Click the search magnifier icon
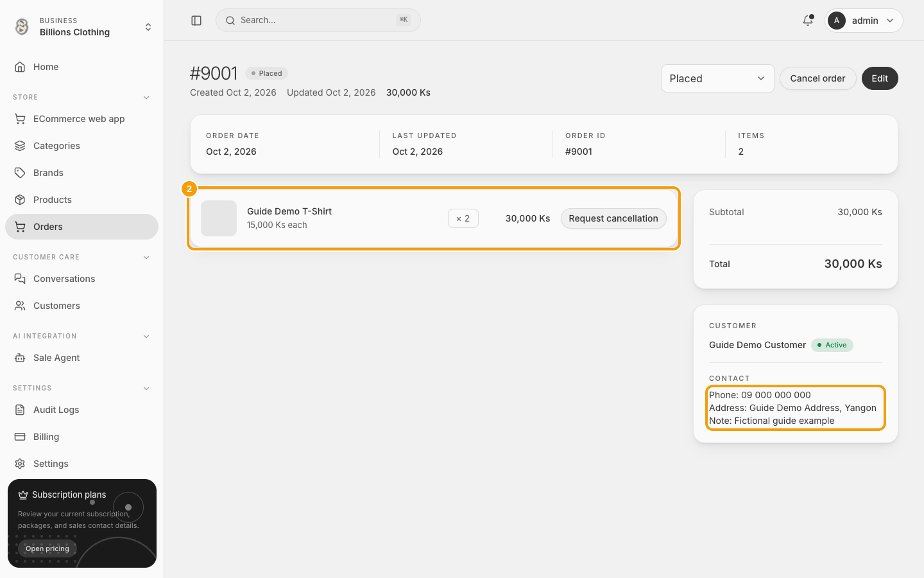Image resolution: width=924 pixels, height=578 pixels. click(x=230, y=21)
